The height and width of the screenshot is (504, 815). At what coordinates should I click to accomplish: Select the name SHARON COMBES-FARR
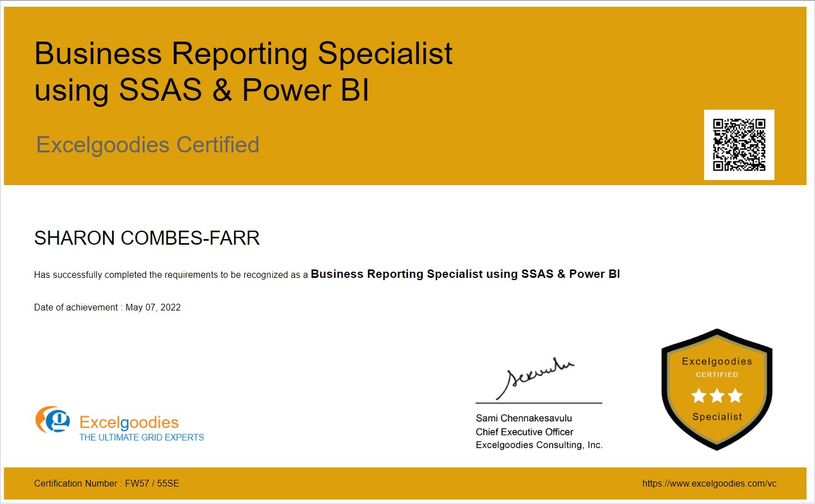click(x=147, y=238)
